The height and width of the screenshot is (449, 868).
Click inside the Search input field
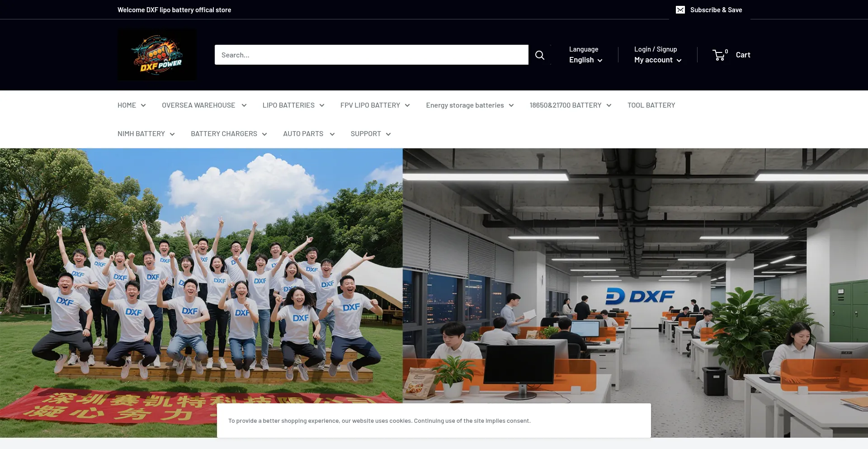point(371,55)
